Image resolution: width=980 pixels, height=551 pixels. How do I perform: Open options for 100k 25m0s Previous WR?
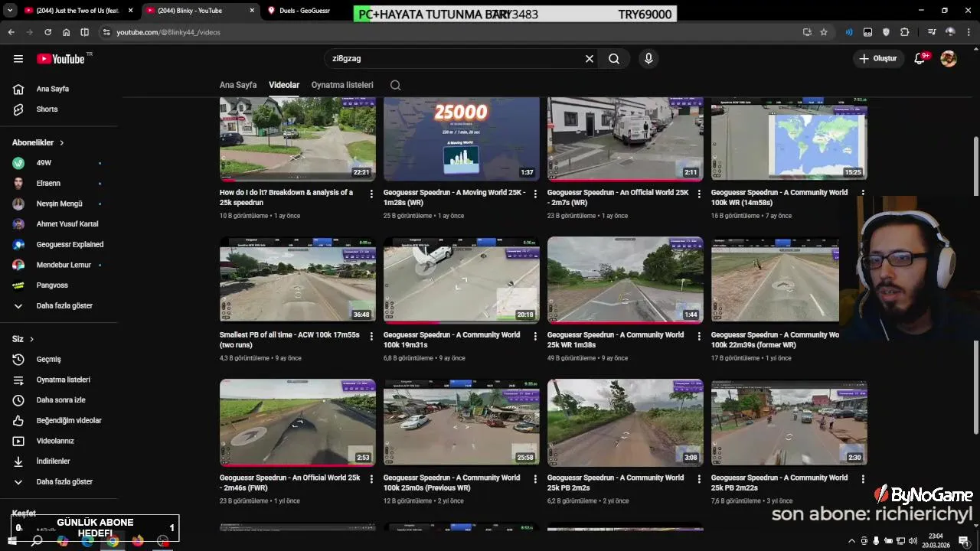click(535, 479)
